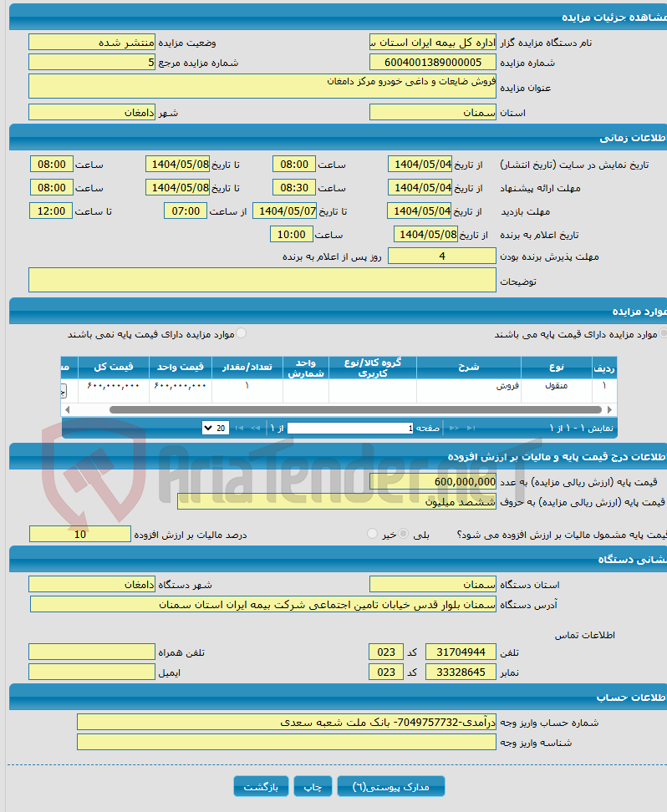The image size is (667, 812).
Task: Click the winner acceptance days field showing 4
Action: point(442,256)
